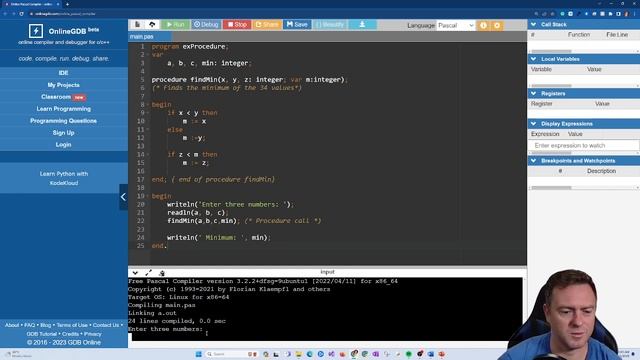Click the Upload File icon in toolbar
This screenshot has height=360, width=640.
(x=152, y=24)
